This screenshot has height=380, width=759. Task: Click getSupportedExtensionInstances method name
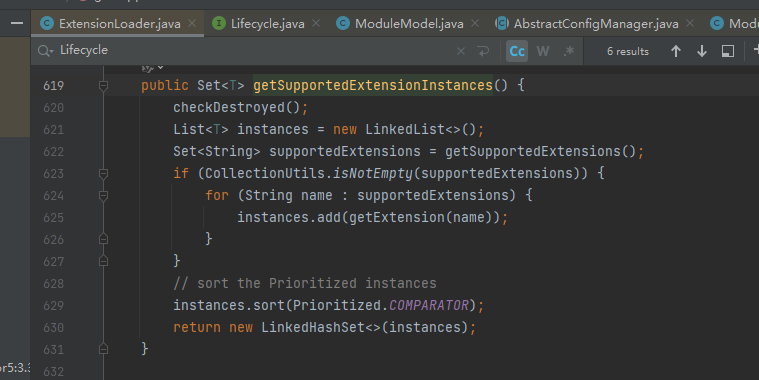[x=373, y=86]
